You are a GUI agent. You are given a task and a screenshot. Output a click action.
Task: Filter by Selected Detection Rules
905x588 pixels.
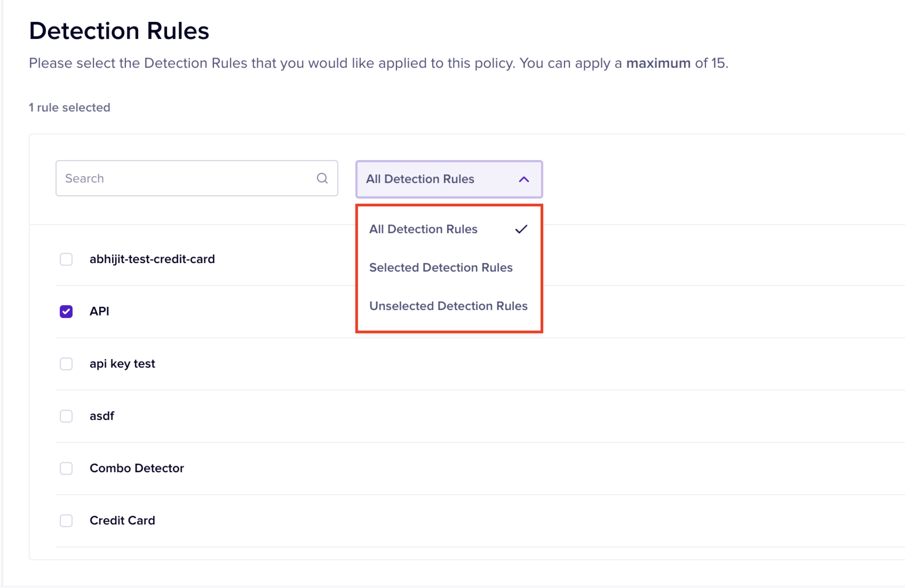[x=441, y=268]
